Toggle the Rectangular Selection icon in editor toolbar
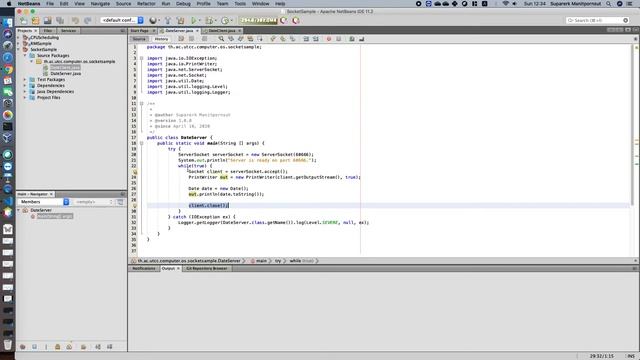The width and height of the screenshot is (640, 360). point(260,39)
